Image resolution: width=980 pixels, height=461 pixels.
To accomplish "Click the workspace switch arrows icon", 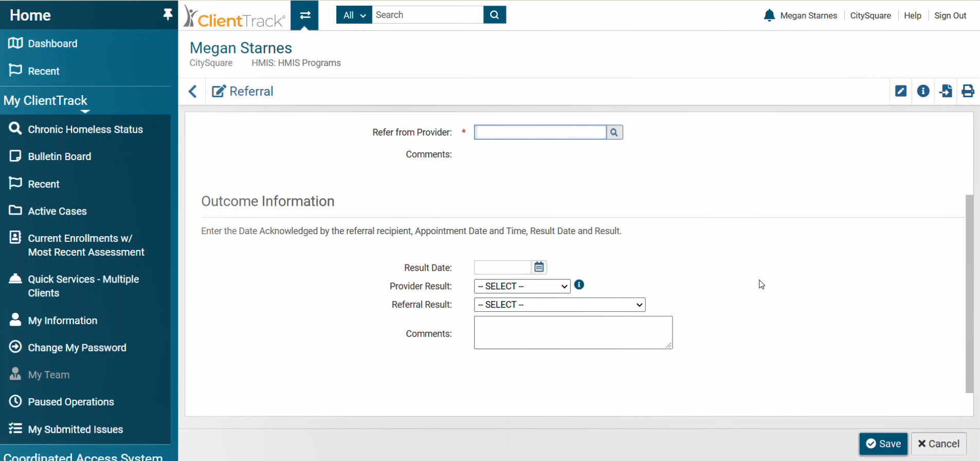I will [x=305, y=15].
